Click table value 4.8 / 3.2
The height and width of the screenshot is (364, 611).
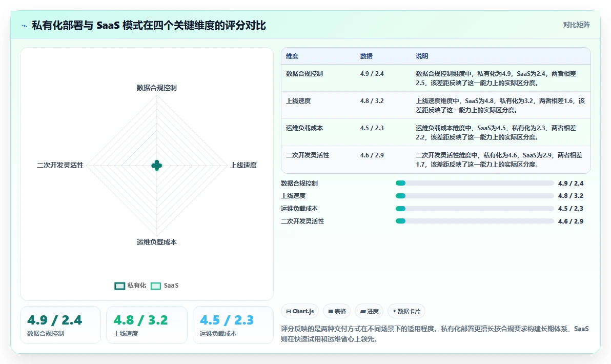tap(372, 101)
